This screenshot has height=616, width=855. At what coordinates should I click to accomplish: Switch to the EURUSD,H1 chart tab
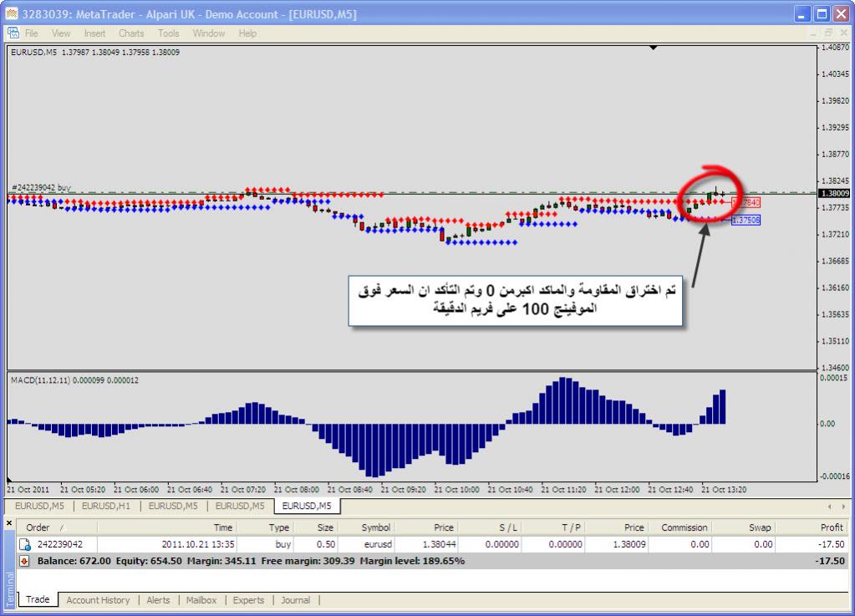(104, 506)
